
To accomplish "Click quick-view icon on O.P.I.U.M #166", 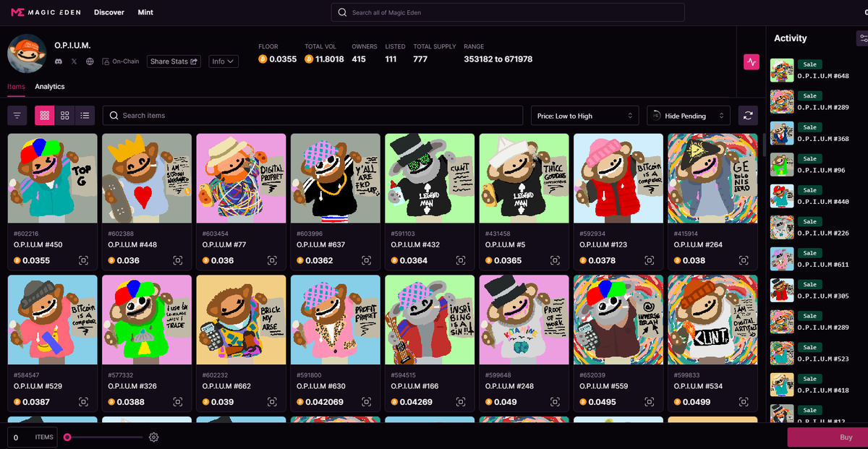I will point(461,402).
